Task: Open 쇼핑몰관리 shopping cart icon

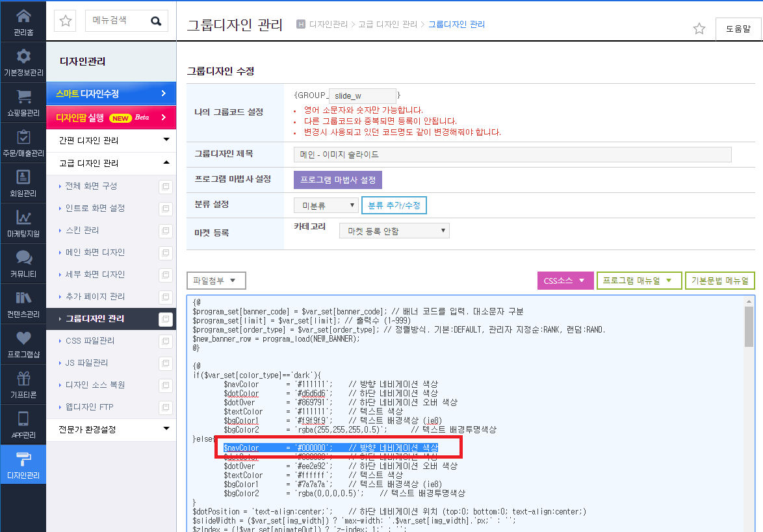Action: coord(23,97)
